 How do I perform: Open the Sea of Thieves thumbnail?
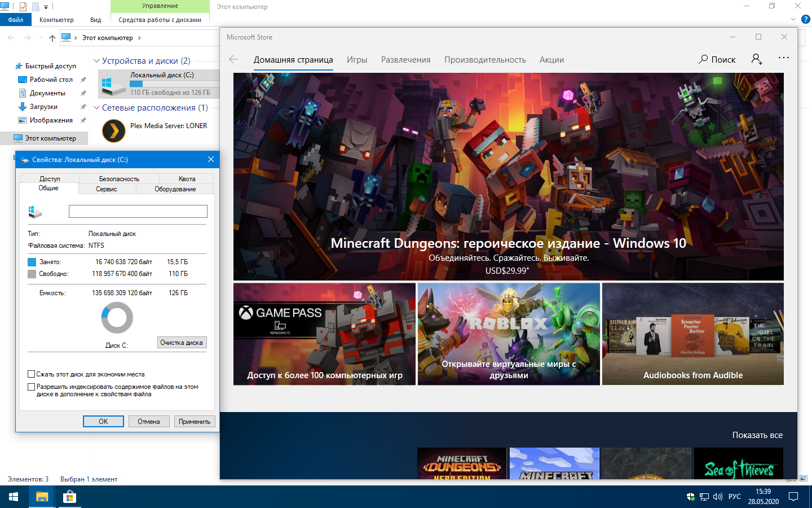[739, 463]
